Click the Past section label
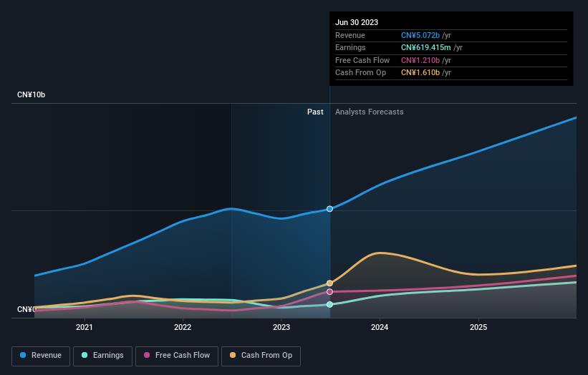Viewport: 588px width, 375px height. (315, 112)
